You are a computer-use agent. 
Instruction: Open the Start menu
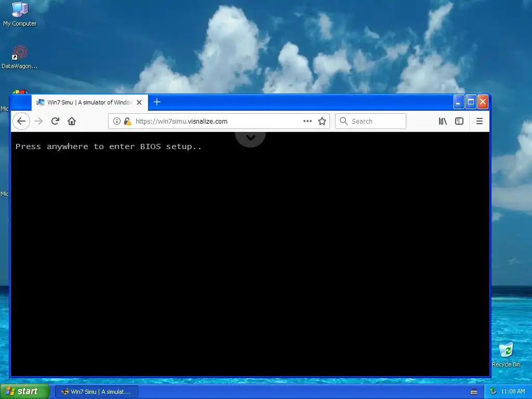pyautogui.click(x=25, y=391)
